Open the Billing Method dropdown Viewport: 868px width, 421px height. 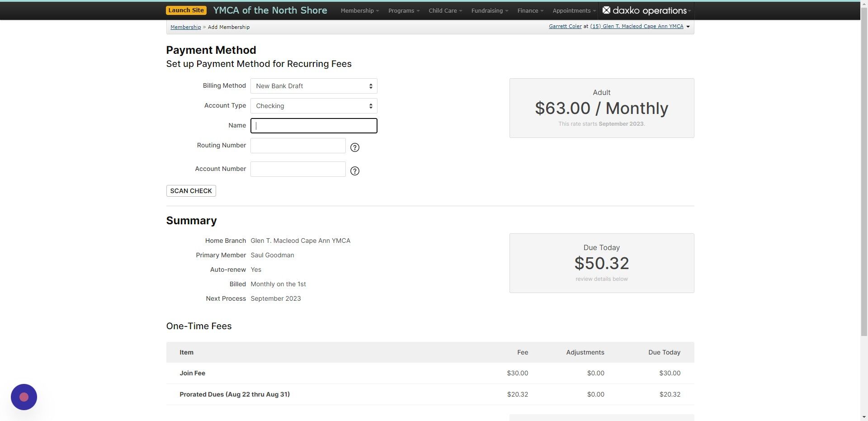point(314,86)
